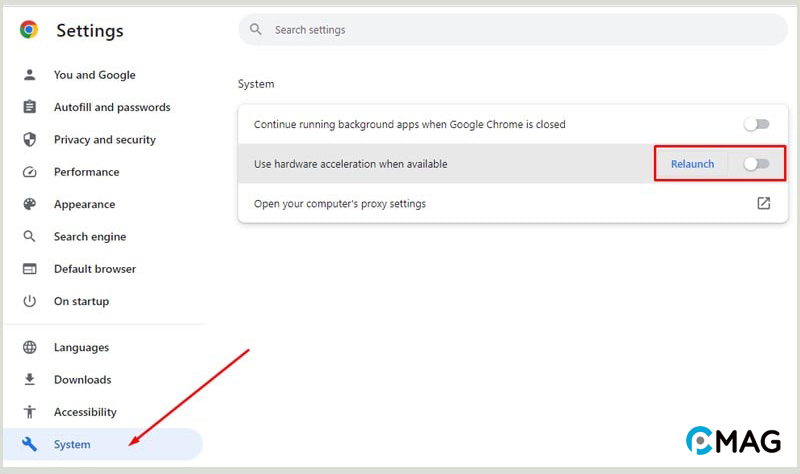
Task: Enable the hardware acceleration toggle
Action: point(756,164)
